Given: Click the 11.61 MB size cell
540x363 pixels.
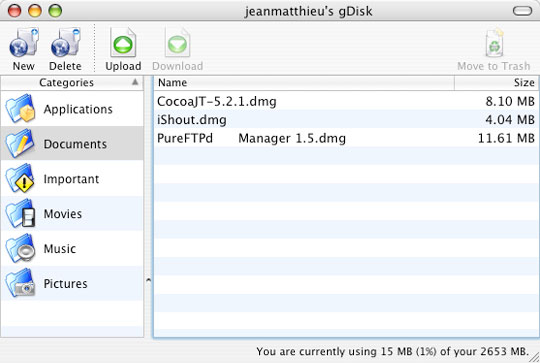Looking at the screenshot, I should tap(506, 138).
